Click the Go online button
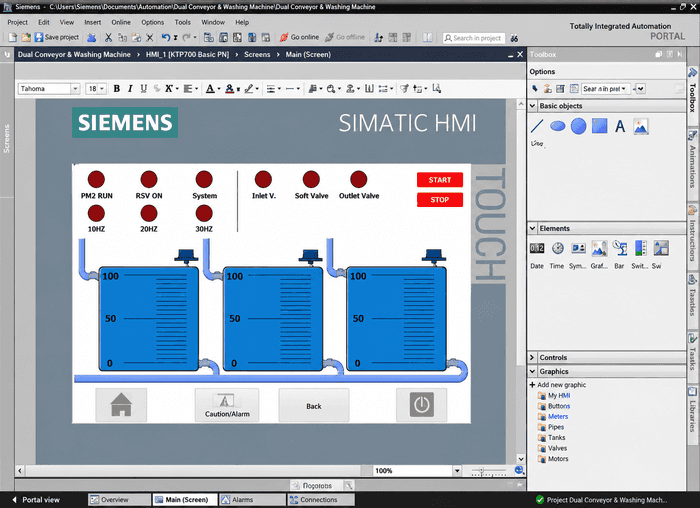The width and height of the screenshot is (700, 508). 299,37
